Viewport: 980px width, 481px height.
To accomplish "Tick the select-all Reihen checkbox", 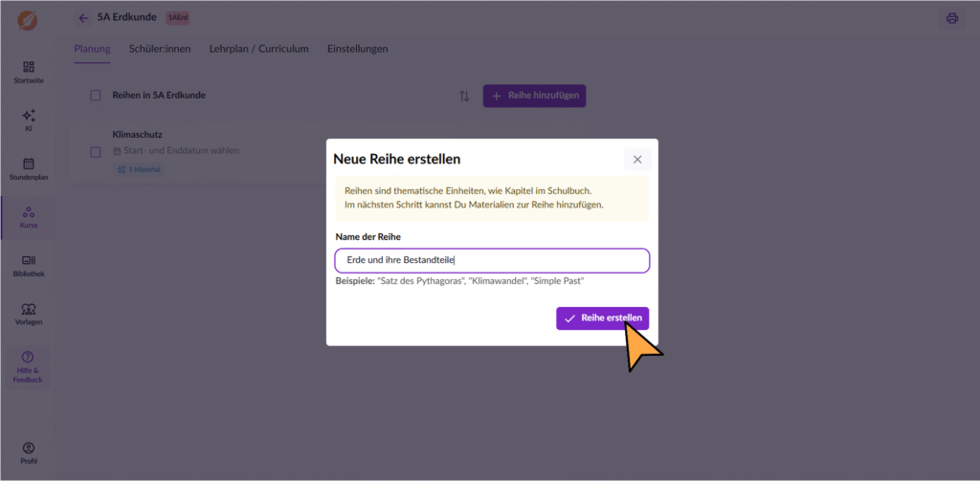I will (x=95, y=96).
